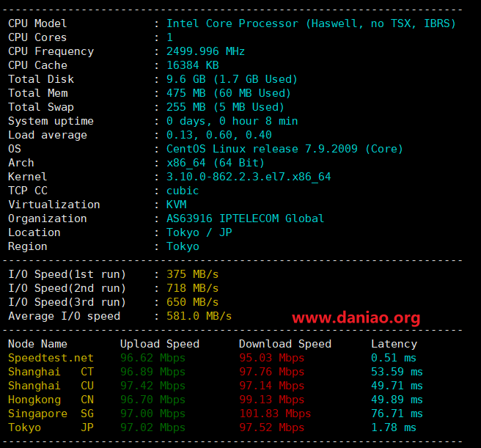481x448 pixels.
Task: Click the Tokyo JP latency 1.78 ms
Action: (x=394, y=427)
